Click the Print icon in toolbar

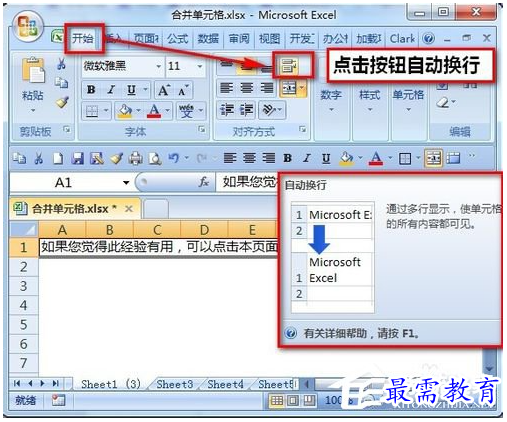pos(136,159)
